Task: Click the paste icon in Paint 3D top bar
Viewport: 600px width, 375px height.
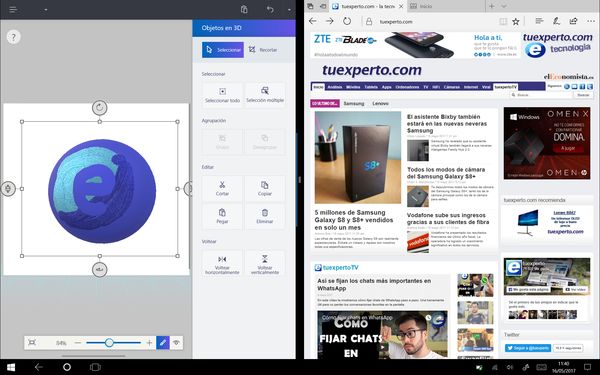Action: (x=244, y=10)
